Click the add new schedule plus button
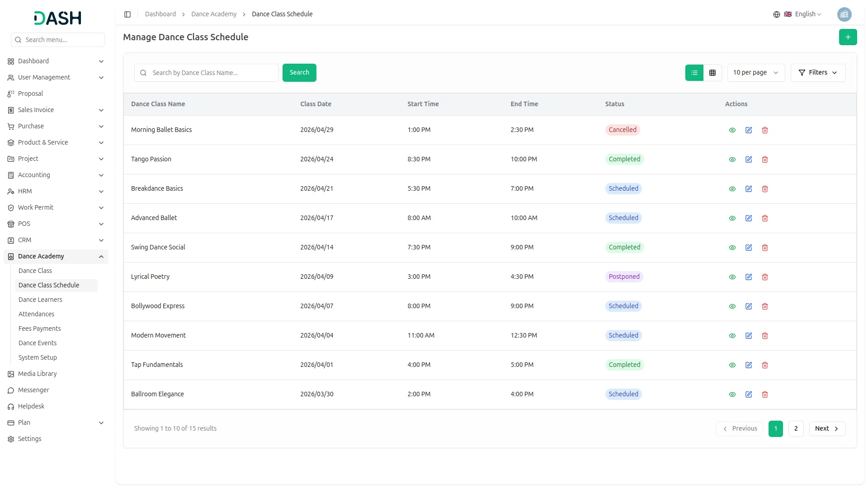The width and height of the screenshot is (868, 488). click(848, 37)
